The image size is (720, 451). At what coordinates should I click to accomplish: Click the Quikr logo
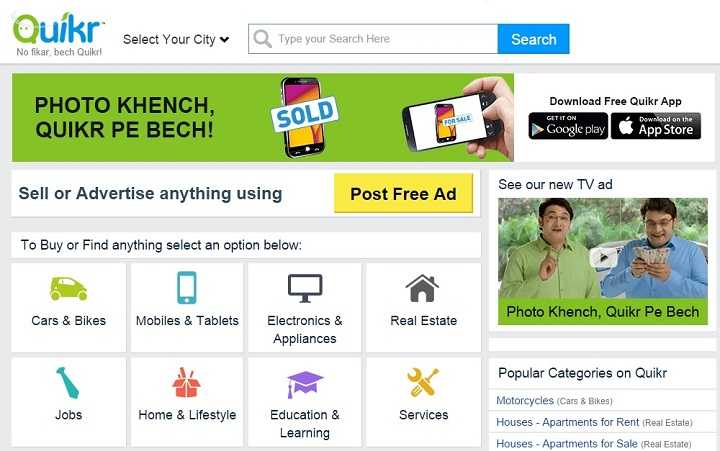59,34
